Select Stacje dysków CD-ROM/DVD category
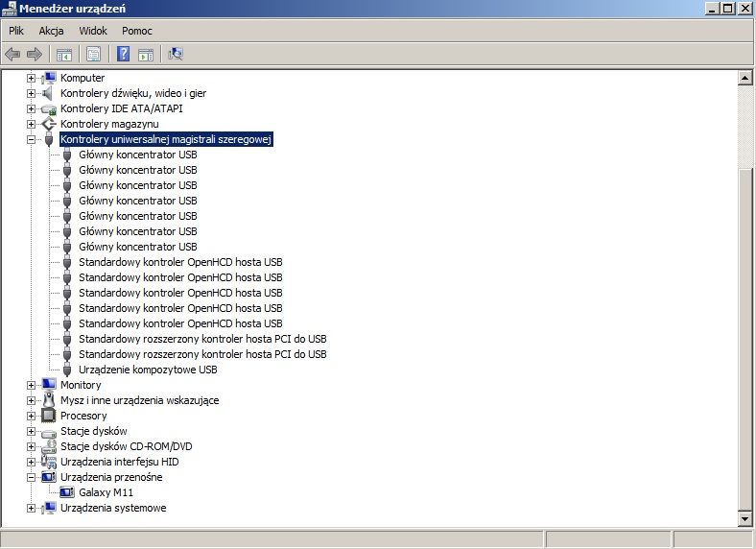Screen dimensions: 756x549 coord(127,446)
